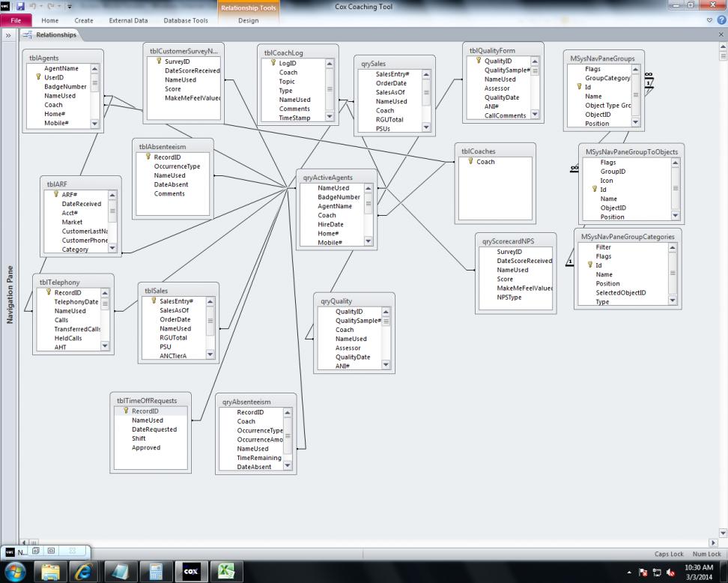
Task: Select the NPSType field in qryScorecardNPS
Action: (509, 297)
